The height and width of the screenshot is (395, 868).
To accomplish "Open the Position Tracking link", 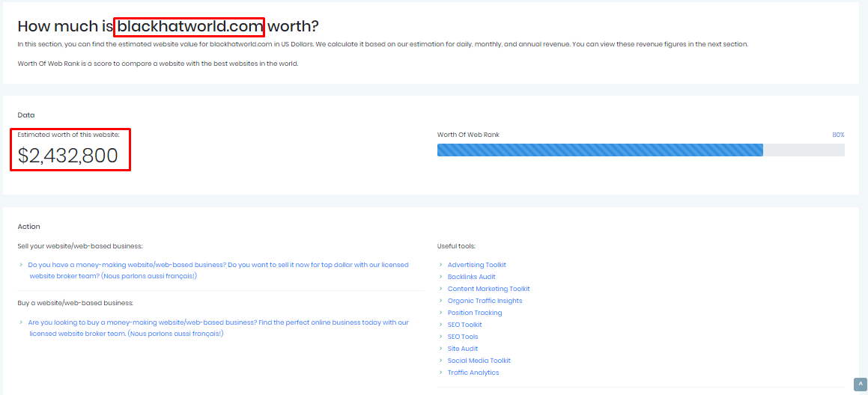I will tap(475, 313).
